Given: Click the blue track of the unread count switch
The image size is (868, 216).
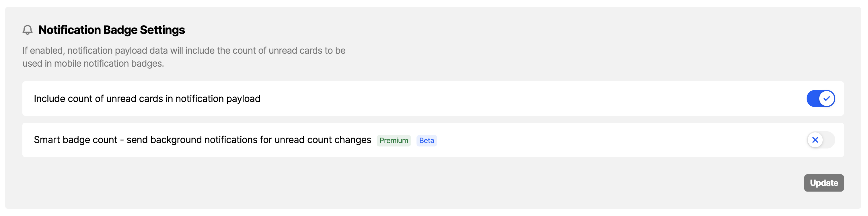Looking at the screenshot, I should [x=812, y=99].
